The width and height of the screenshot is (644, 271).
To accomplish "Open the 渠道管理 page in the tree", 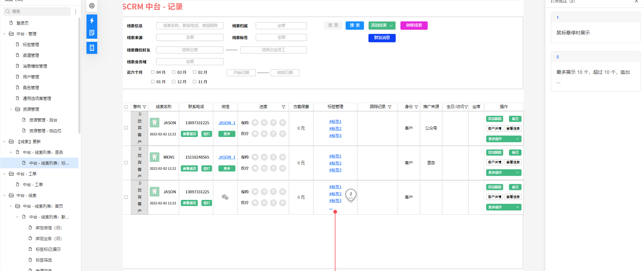I will (x=31, y=55).
